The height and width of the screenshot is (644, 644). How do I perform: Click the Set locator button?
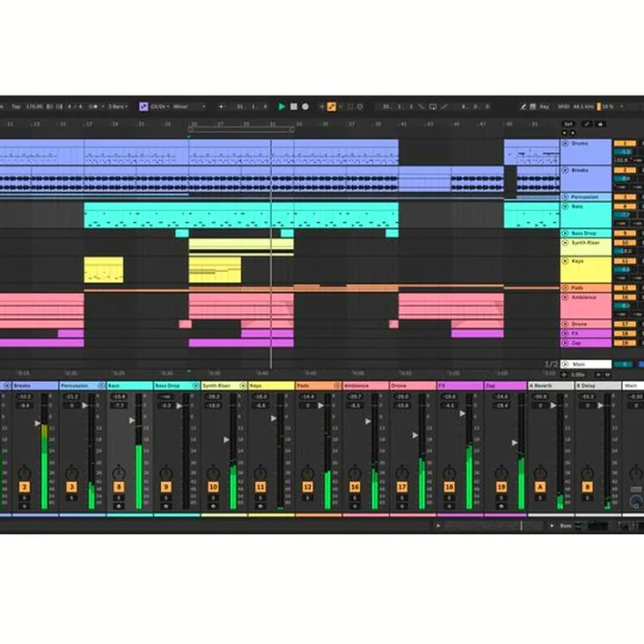click(x=569, y=124)
